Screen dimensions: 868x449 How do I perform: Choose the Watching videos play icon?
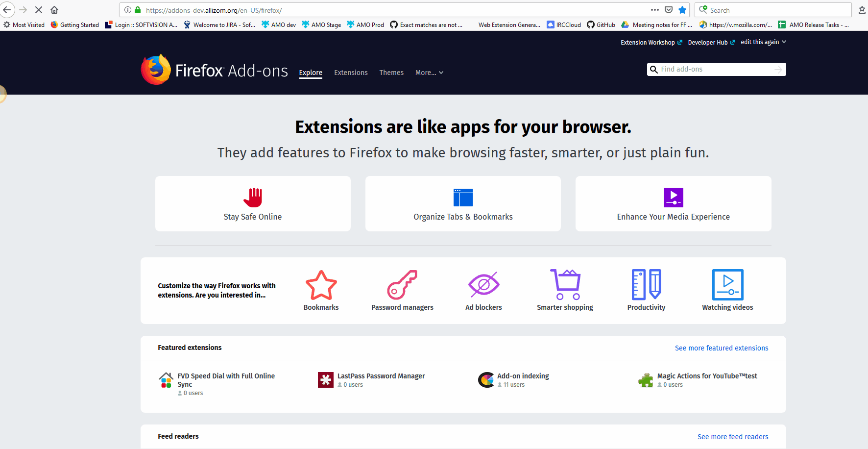(x=728, y=285)
